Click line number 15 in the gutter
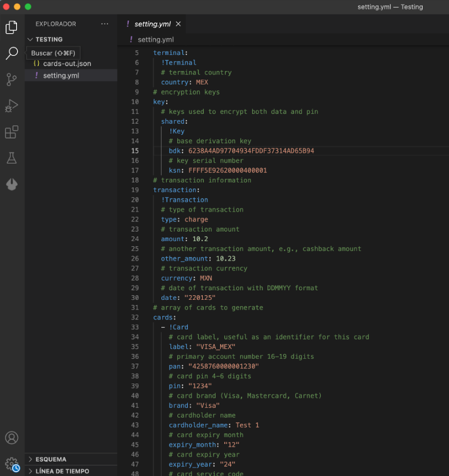 [135, 151]
